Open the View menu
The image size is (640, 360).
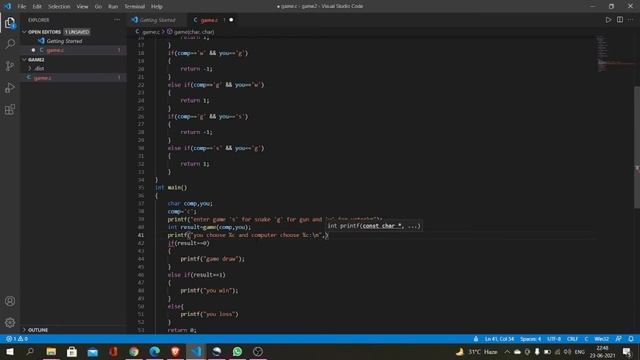[82, 7]
